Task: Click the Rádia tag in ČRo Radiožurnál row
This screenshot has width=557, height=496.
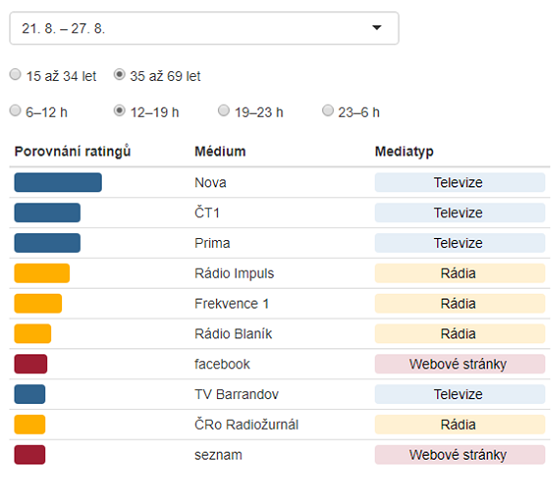Action: coord(460,425)
